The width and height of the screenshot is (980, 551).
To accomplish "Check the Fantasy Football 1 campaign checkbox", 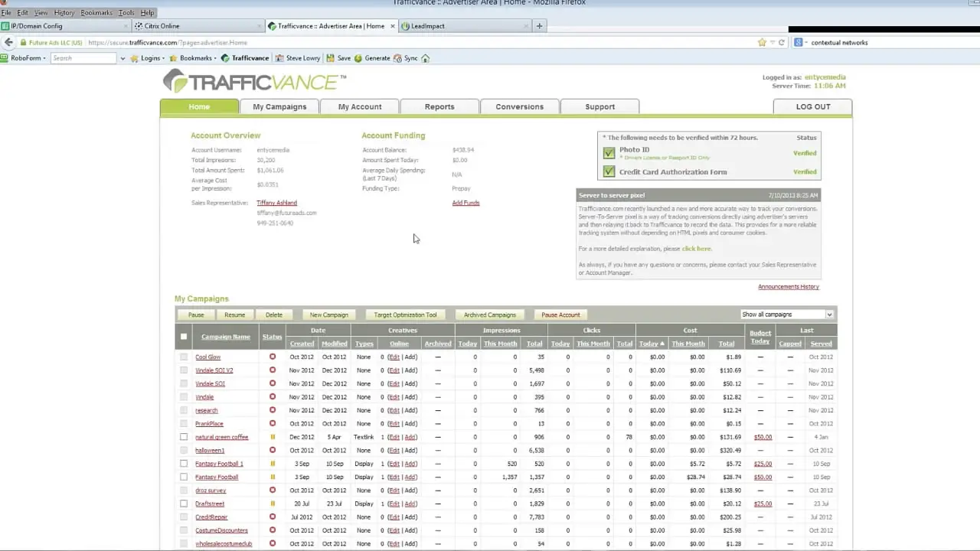I will [x=183, y=464].
